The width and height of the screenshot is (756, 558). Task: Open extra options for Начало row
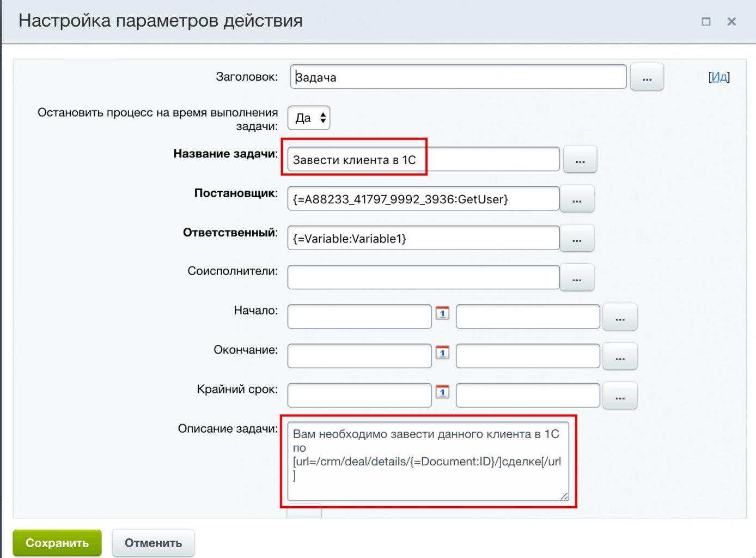click(x=619, y=317)
